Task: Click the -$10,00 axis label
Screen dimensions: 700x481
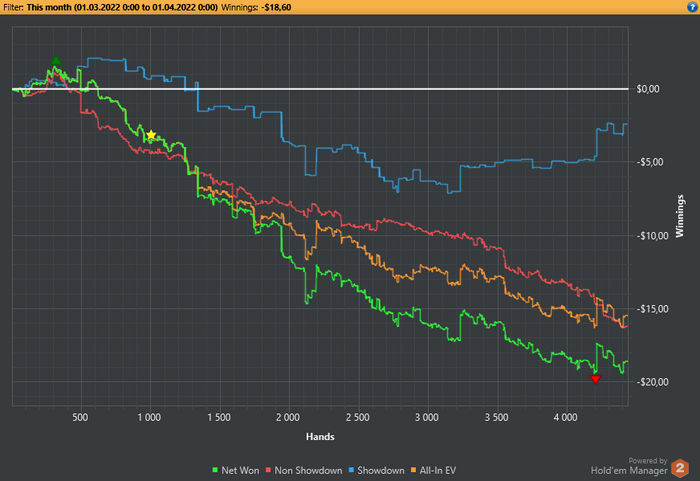Action: (x=652, y=236)
